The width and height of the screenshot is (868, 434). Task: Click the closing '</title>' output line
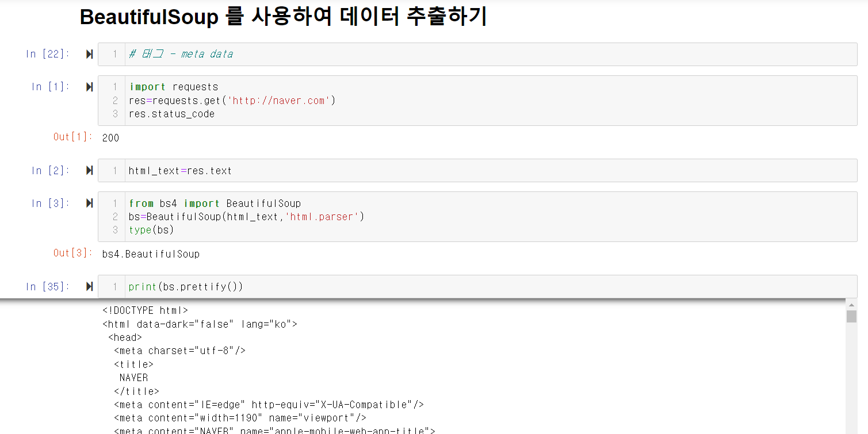pos(136,391)
